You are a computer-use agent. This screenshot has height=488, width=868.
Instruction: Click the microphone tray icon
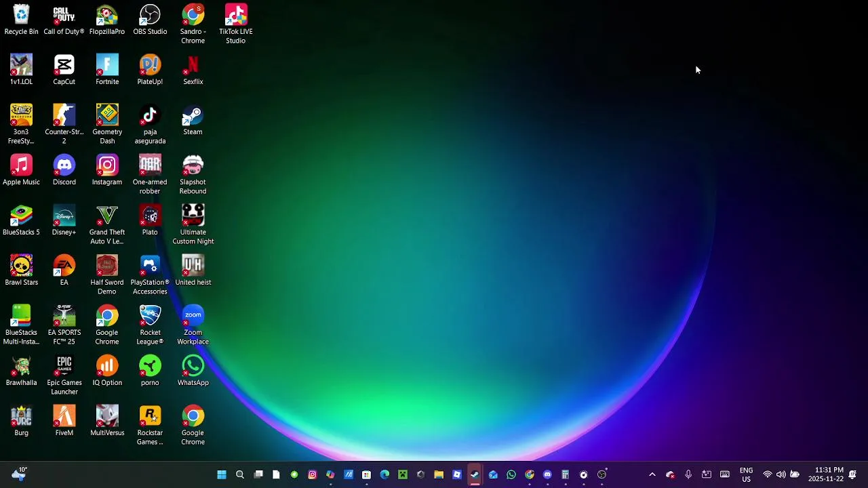click(688, 474)
